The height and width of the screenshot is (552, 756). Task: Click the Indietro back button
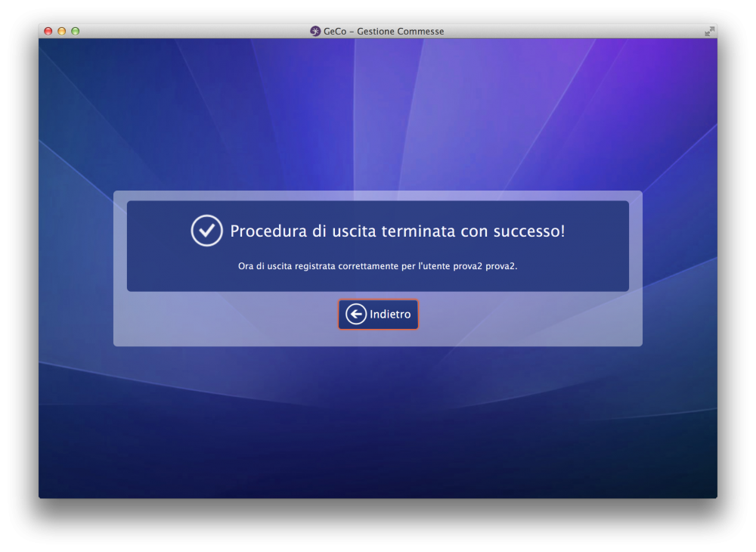coord(378,315)
